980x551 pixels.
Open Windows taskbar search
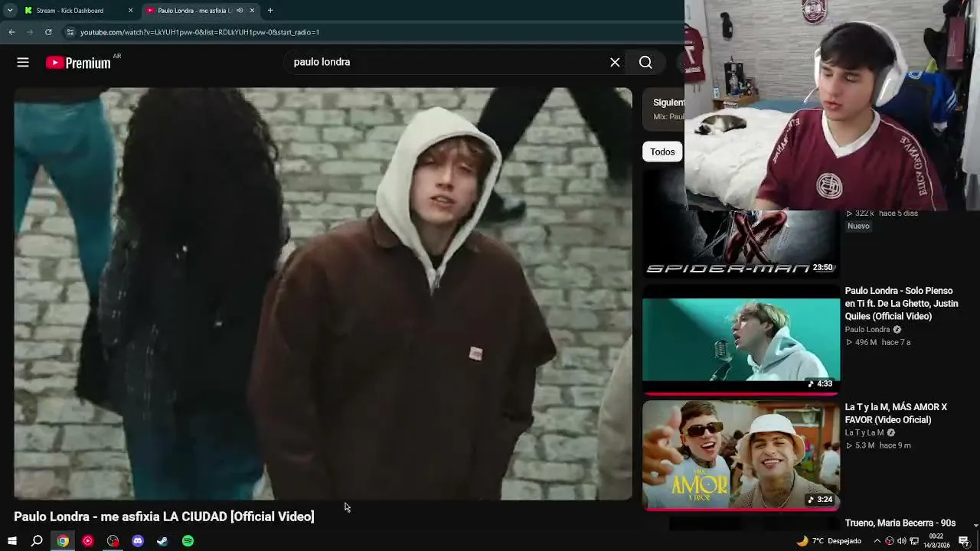37,541
